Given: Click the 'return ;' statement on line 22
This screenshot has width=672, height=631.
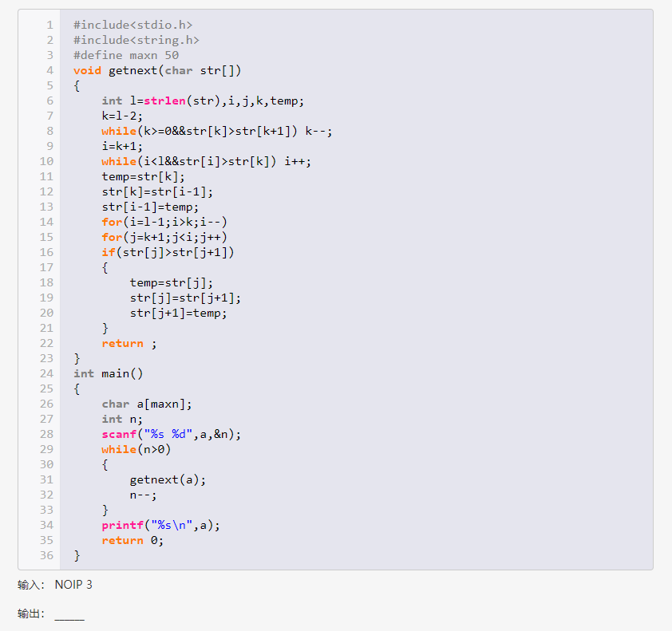Looking at the screenshot, I should click(x=129, y=344).
